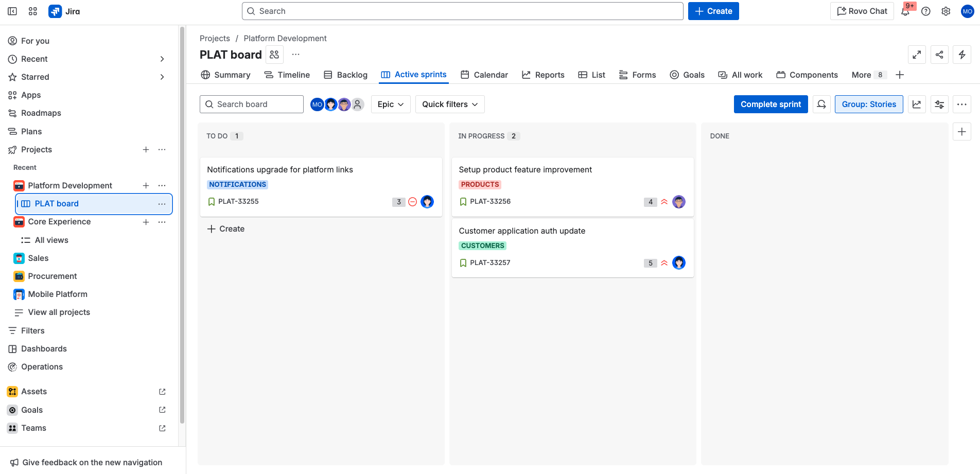Screen dimensions: 980x474
Task: Switch to the Backlog tab
Action: [345, 75]
